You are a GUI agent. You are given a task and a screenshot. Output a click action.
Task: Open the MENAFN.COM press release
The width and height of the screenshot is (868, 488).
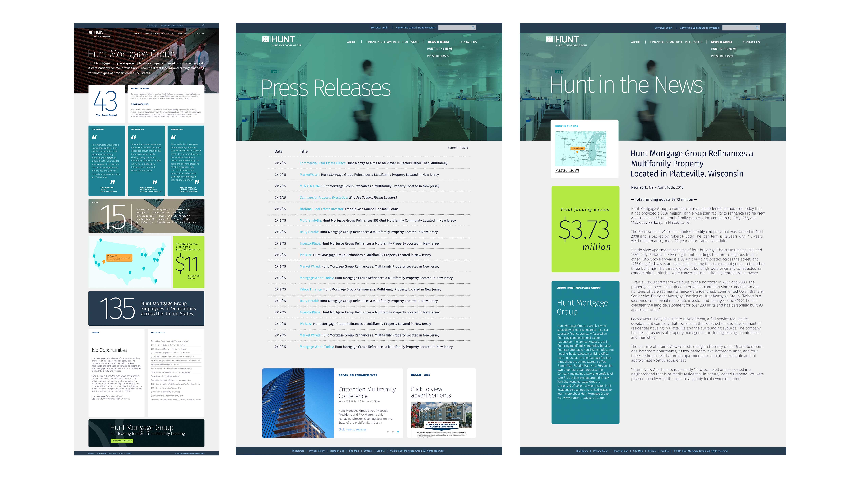click(x=369, y=186)
